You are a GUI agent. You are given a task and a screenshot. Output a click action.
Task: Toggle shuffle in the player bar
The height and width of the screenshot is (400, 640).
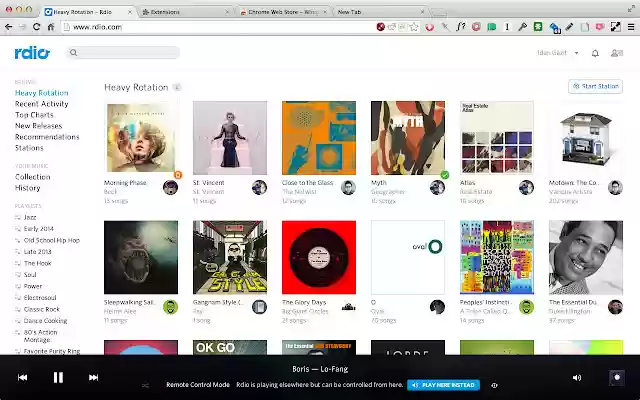[x=146, y=385]
